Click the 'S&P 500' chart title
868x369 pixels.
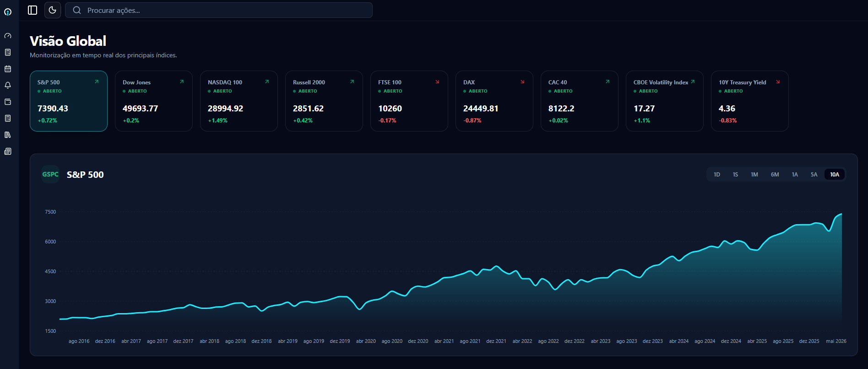(85, 175)
